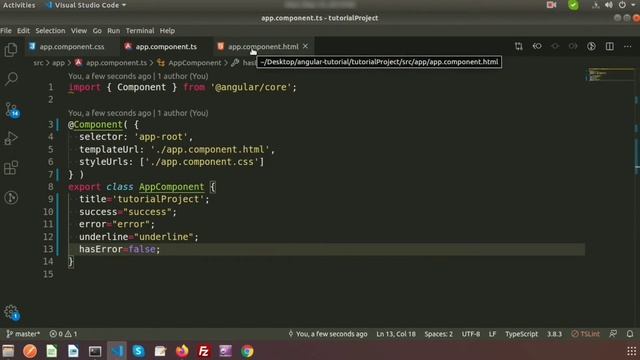Click the TypeScript version 3.8.3 in status bar
Viewport: 640px width, 360px height.
[x=554, y=334]
